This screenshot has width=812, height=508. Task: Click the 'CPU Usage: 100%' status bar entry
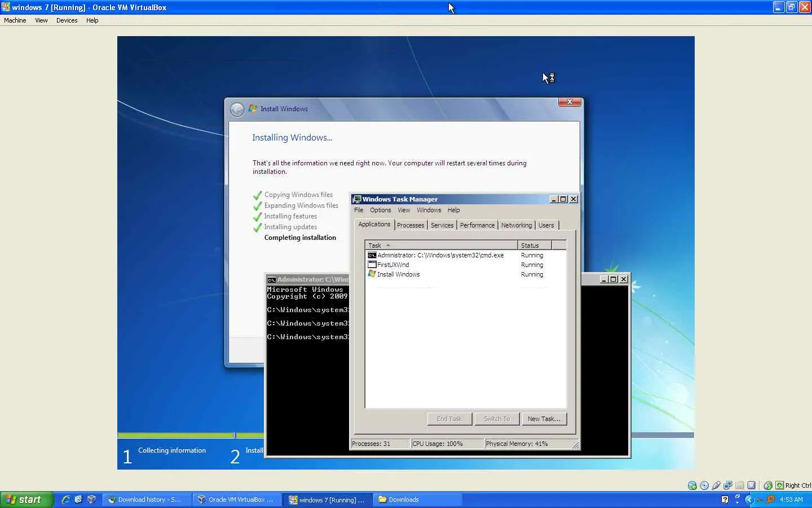point(447,444)
